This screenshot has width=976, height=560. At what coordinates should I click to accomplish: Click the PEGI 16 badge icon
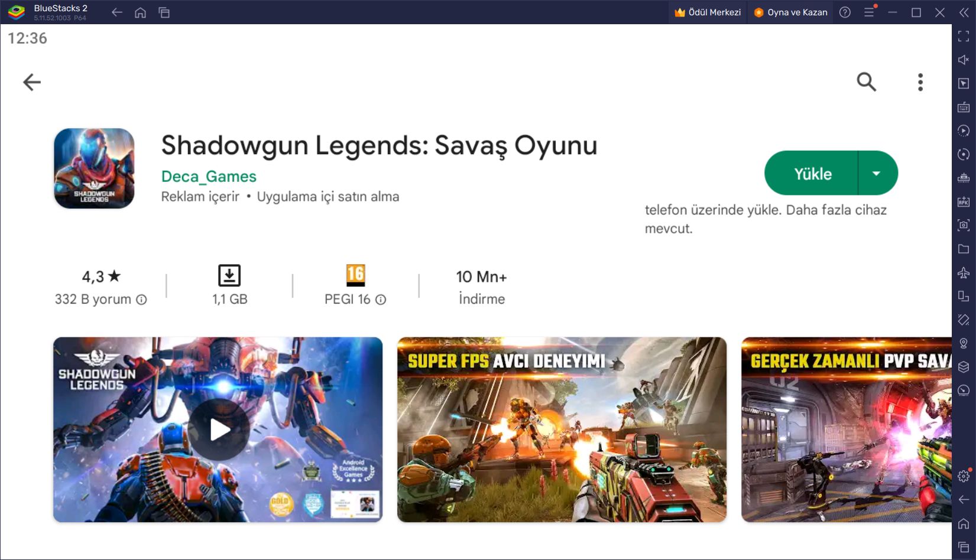[x=355, y=275]
